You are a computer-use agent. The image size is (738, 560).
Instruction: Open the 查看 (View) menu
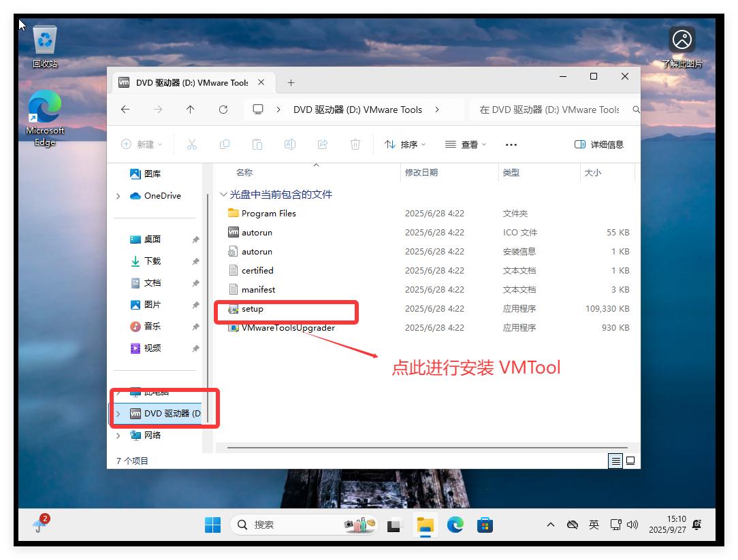[466, 144]
